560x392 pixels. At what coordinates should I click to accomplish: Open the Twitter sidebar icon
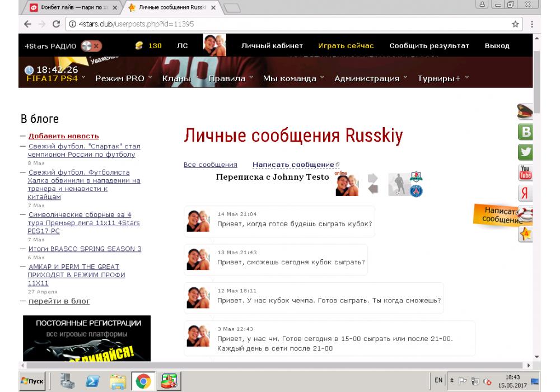526,152
